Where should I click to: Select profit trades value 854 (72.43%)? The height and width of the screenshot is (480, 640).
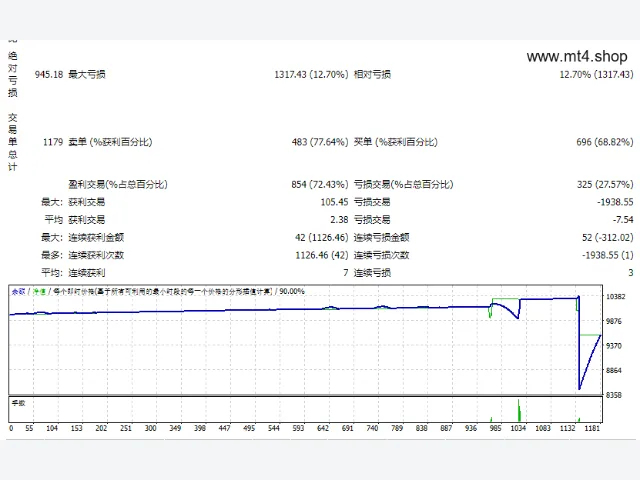point(320,184)
